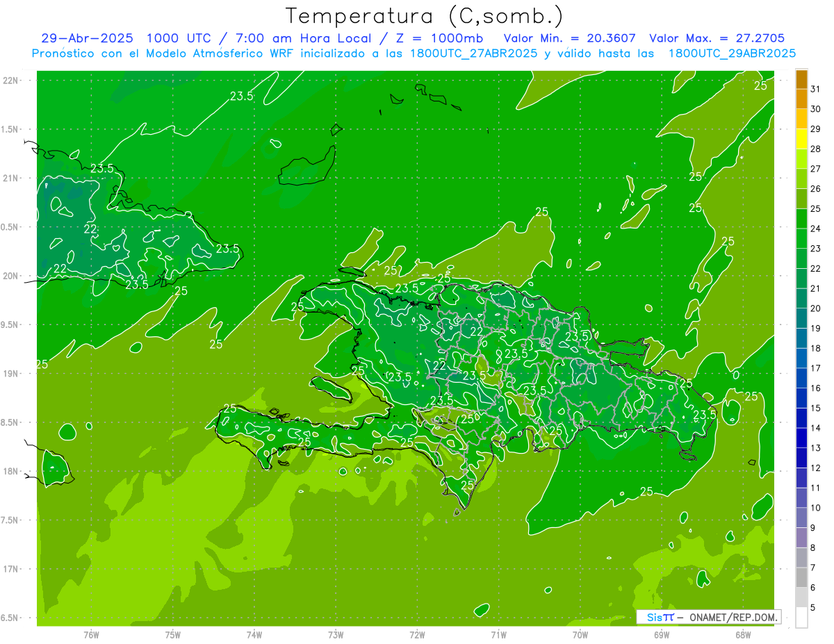Click the "70W" longitude axis label
The width and height of the screenshot is (834, 644).
580,634
